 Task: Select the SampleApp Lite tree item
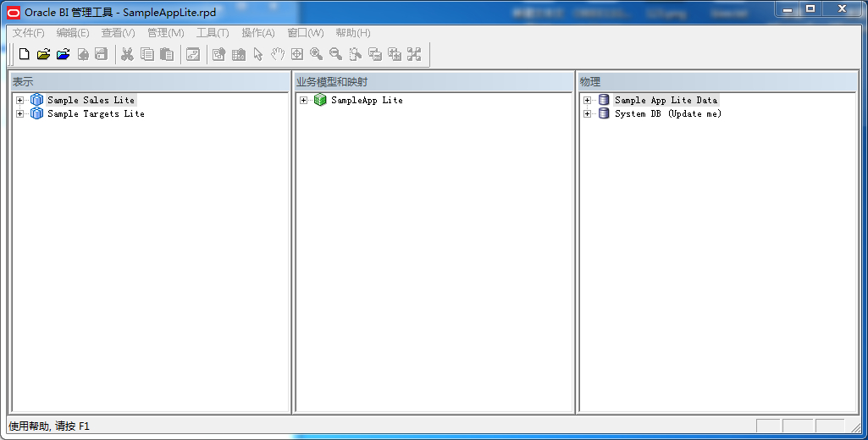click(367, 100)
